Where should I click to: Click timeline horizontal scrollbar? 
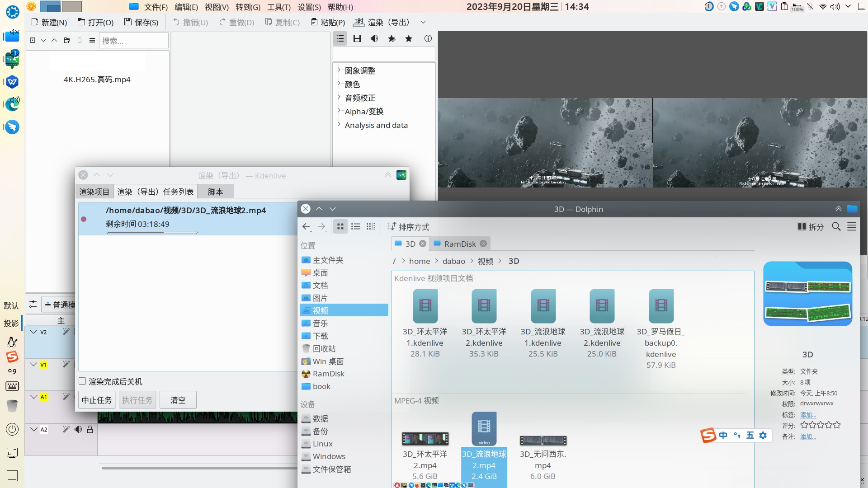click(199, 468)
